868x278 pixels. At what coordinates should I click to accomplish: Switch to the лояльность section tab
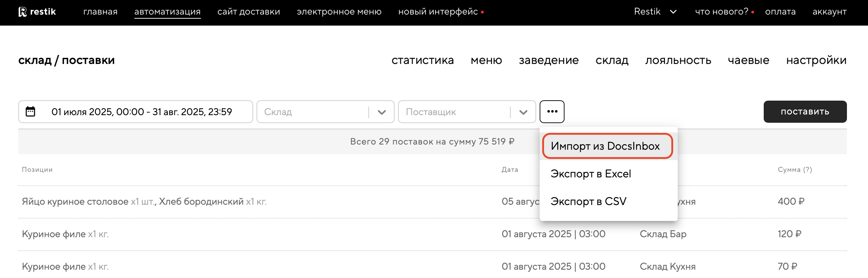tap(678, 60)
